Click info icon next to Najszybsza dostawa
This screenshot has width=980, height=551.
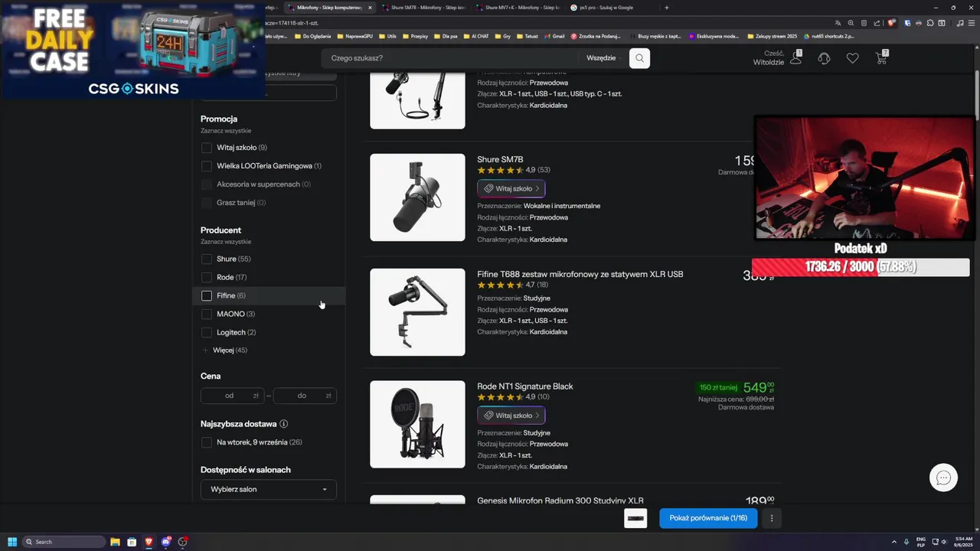[x=284, y=424]
